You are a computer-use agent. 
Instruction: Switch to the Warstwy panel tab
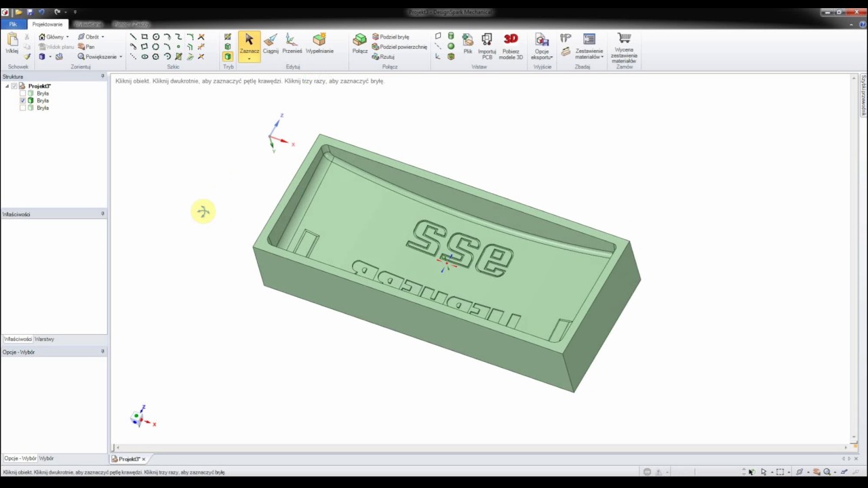coord(44,339)
